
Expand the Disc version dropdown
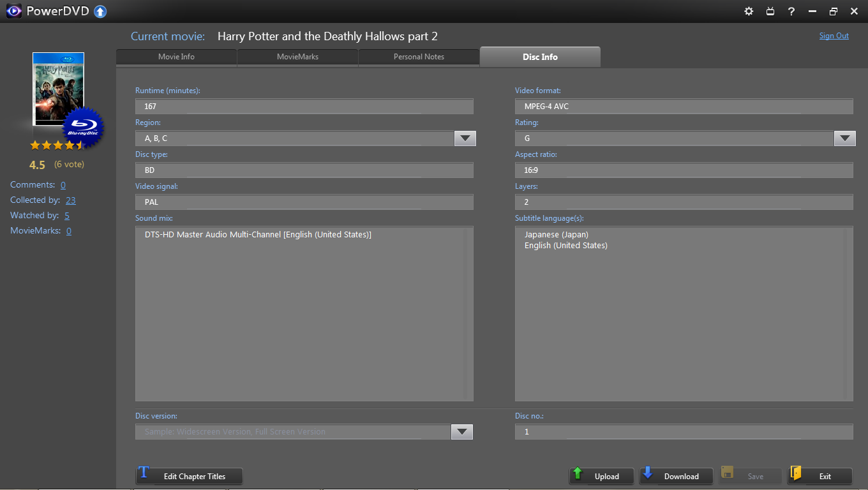coord(461,432)
